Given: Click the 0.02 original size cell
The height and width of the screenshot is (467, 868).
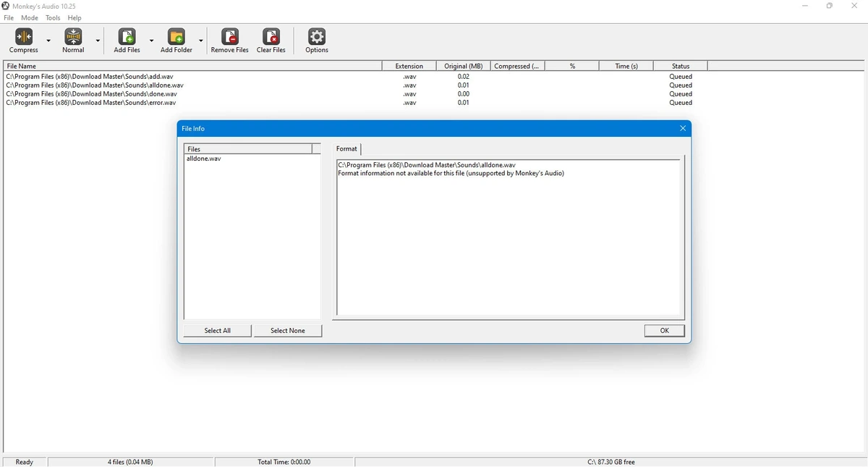Looking at the screenshot, I should pyautogui.click(x=464, y=76).
